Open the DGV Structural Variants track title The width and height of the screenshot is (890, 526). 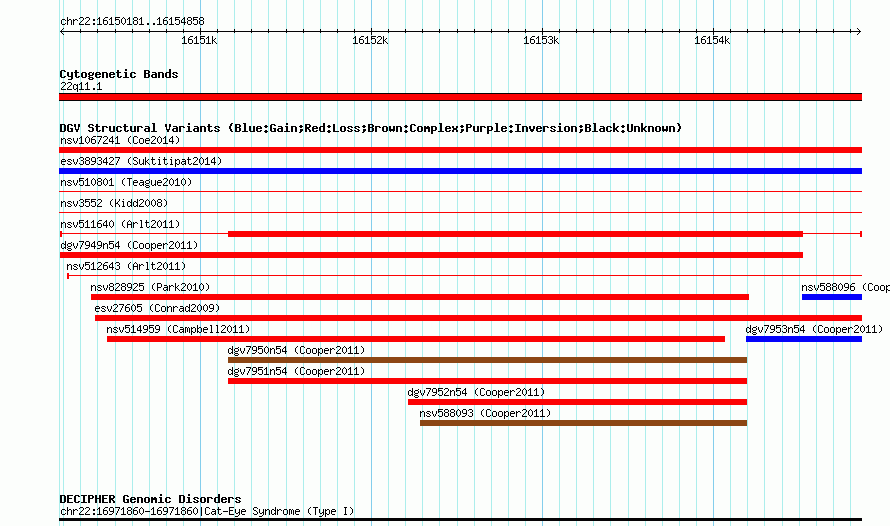(x=370, y=128)
